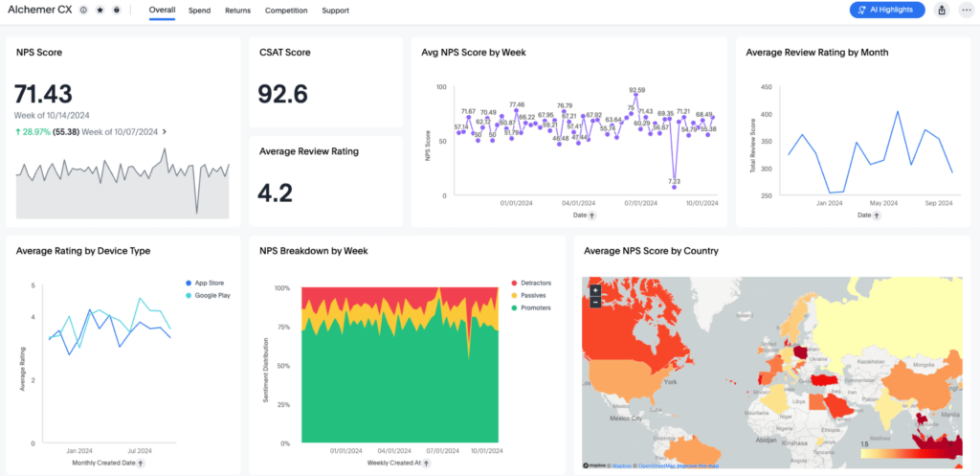Viewport: 980px width, 476px height.
Task: Favorite the dashboard with the star icon
Action: [100, 11]
